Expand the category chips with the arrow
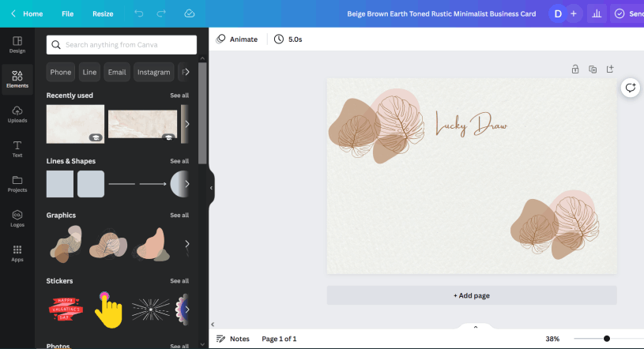 point(186,72)
